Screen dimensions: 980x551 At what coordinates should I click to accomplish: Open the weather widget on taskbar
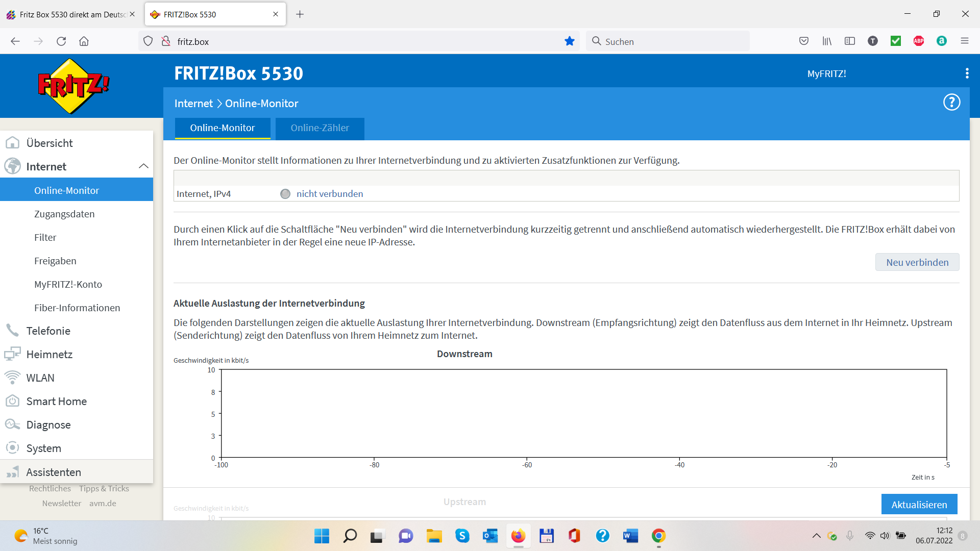point(46,536)
